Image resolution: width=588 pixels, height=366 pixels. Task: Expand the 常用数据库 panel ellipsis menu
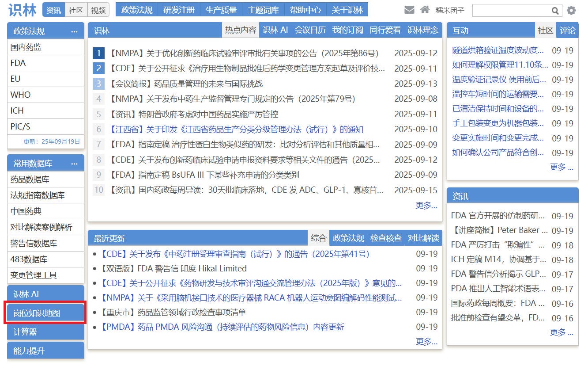point(74,164)
